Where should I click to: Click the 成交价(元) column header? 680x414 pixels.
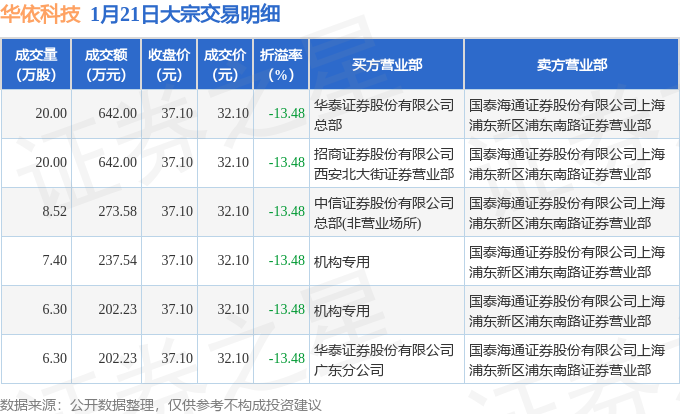(225, 65)
